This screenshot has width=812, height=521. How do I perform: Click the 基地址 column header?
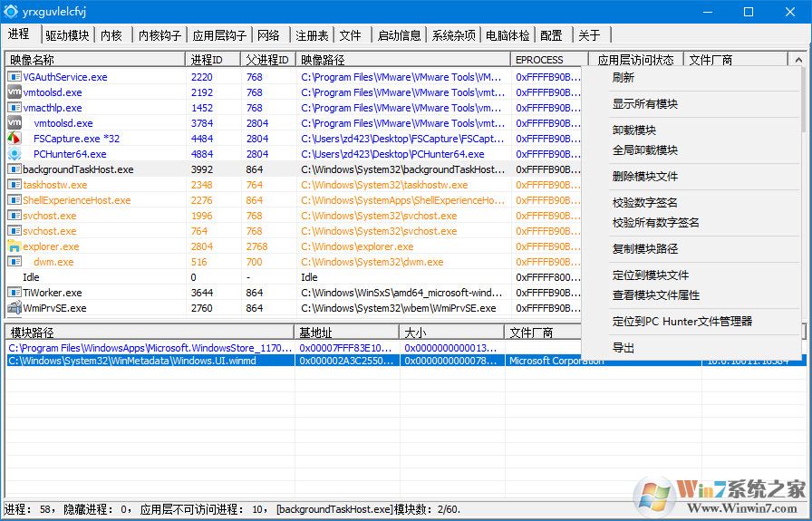coord(316,333)
